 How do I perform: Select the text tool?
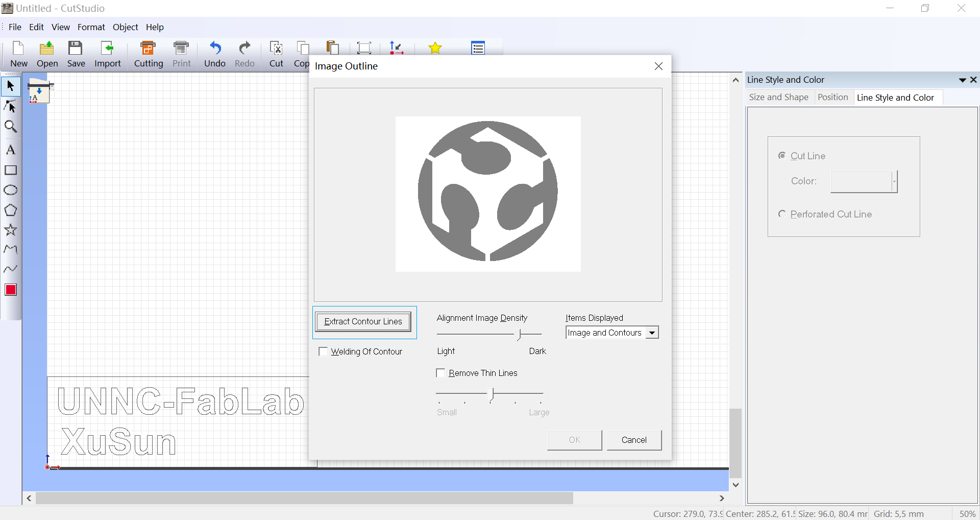click(x=11, y=150)
